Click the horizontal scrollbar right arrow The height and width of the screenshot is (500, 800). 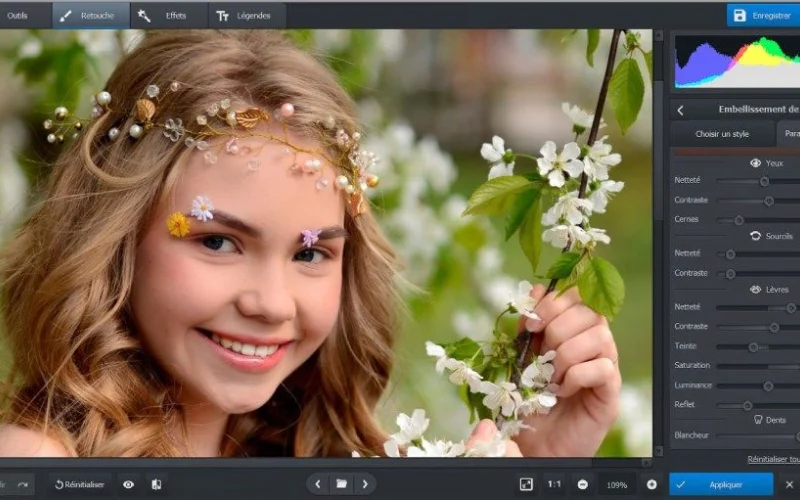click(x=647, y=463)
